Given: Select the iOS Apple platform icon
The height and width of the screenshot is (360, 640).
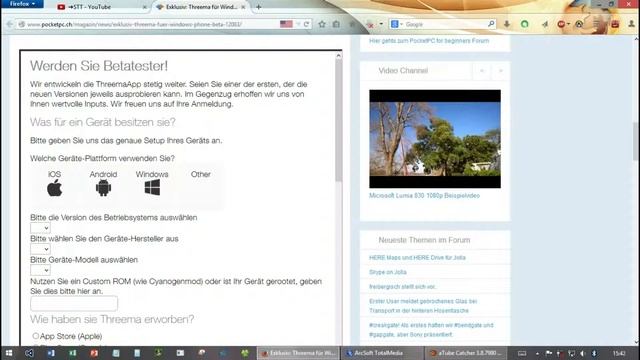Looking at the screenshot, I should pyautogui.click(x=55, y=188).
